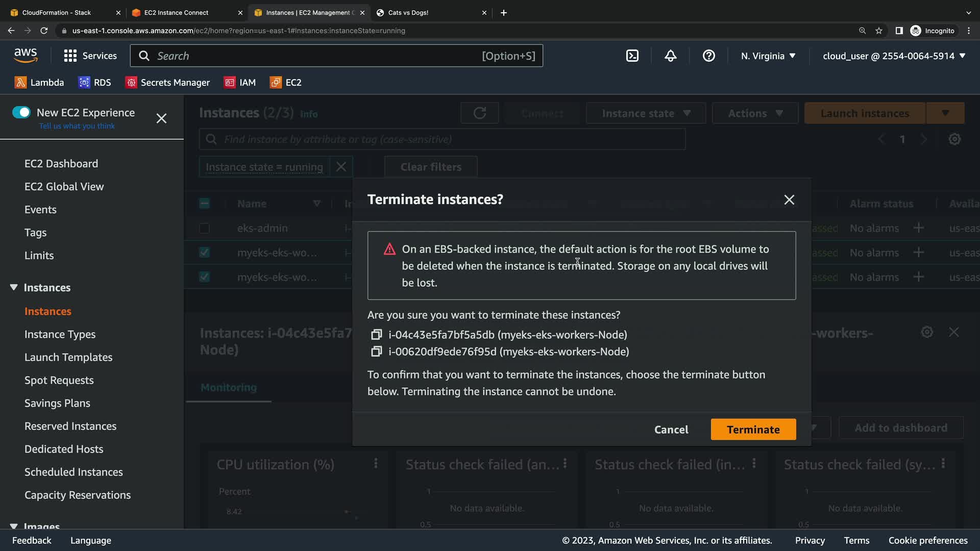Screen dimensions: 980x551
Task: Expand cloud_user account dropdown
Action: [894, 56]
